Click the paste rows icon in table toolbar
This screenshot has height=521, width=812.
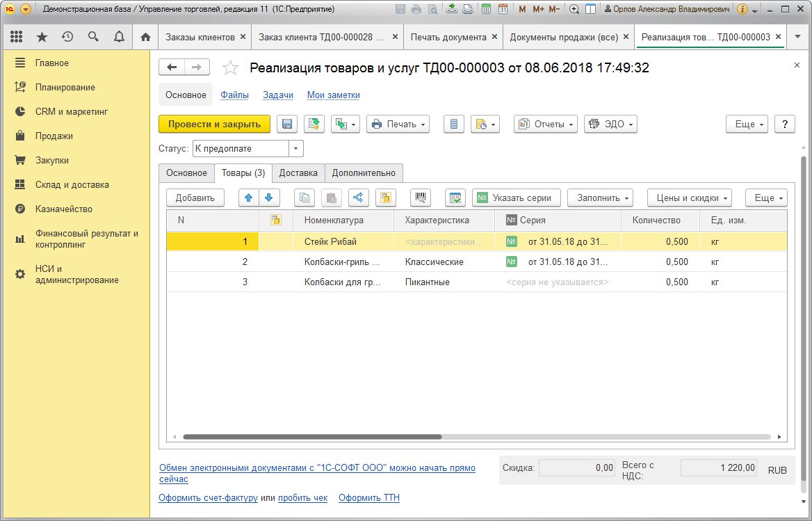pos(332,198)
